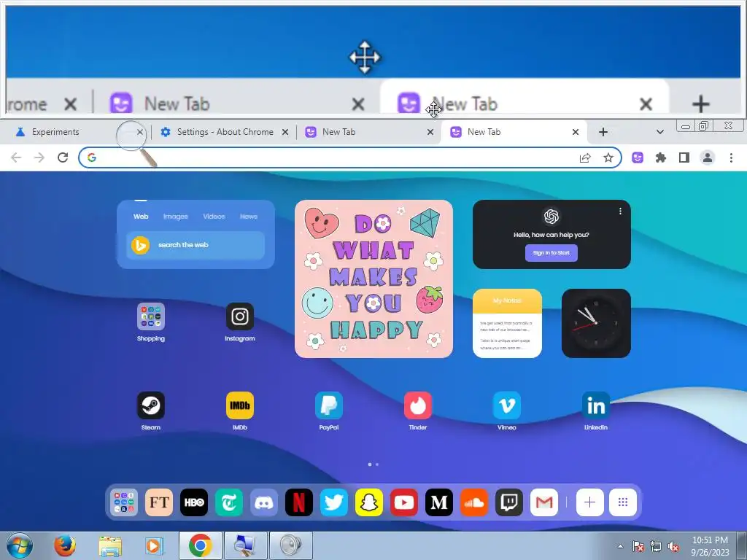The image size is (747, 560).
Task: Click the Financial Times dock icon
Action: (158, 502)
